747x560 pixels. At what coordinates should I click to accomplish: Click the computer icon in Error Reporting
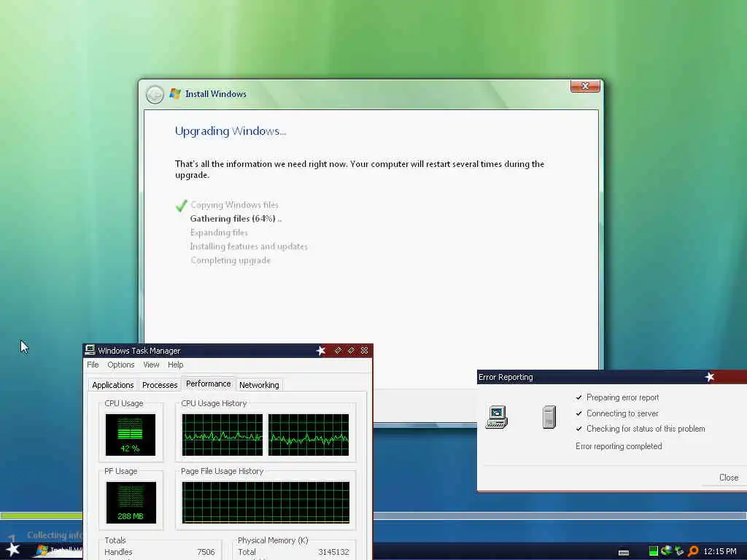tap(496, 416)
